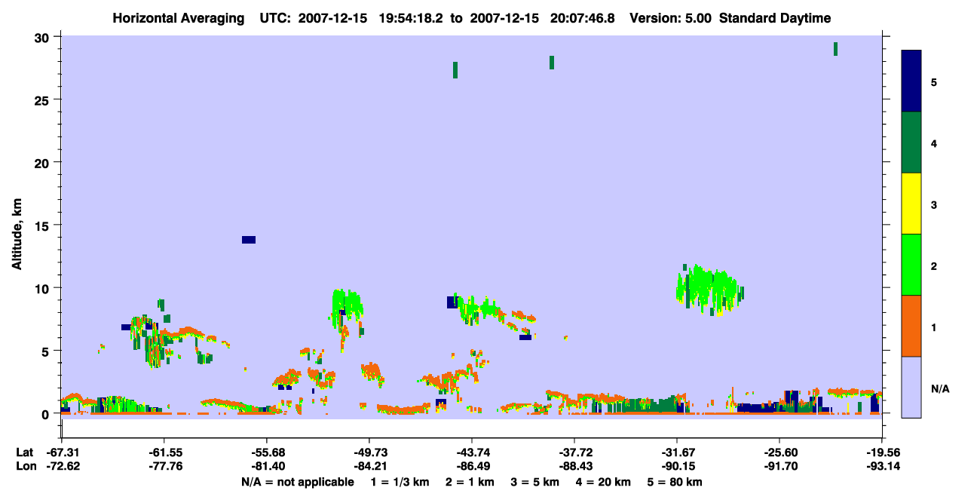Click the y-axis tick label 30
This screenshot has height=503, width=980.
[44, 37]
